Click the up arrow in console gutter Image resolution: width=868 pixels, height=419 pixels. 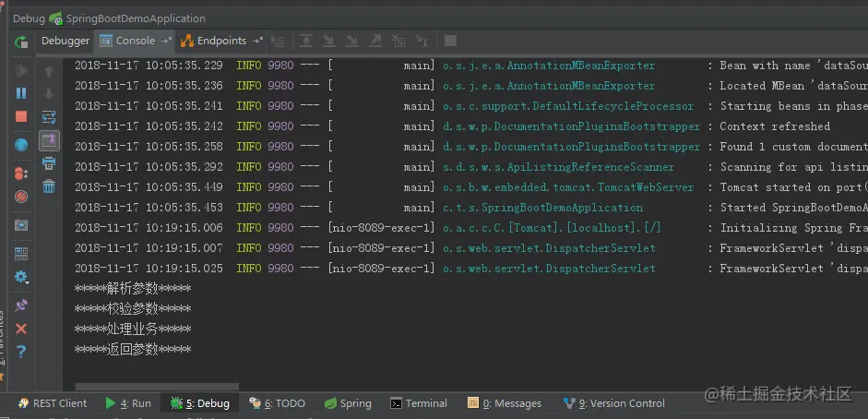click(49, 71)
